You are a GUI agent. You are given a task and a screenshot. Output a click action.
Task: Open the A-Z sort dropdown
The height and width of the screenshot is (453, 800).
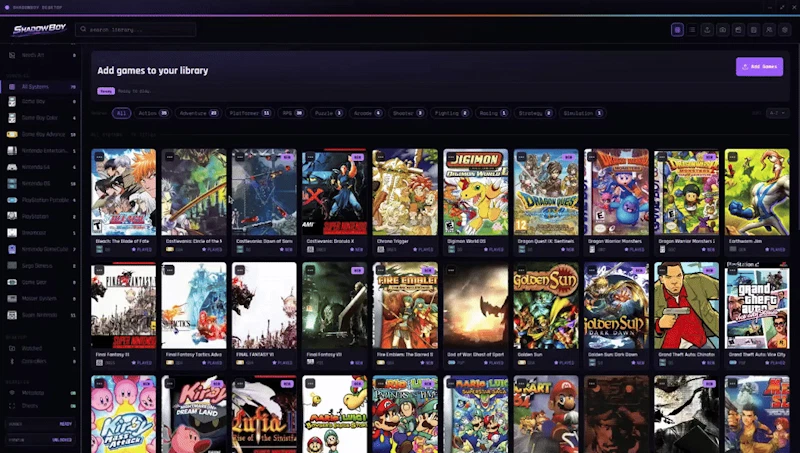777,113
